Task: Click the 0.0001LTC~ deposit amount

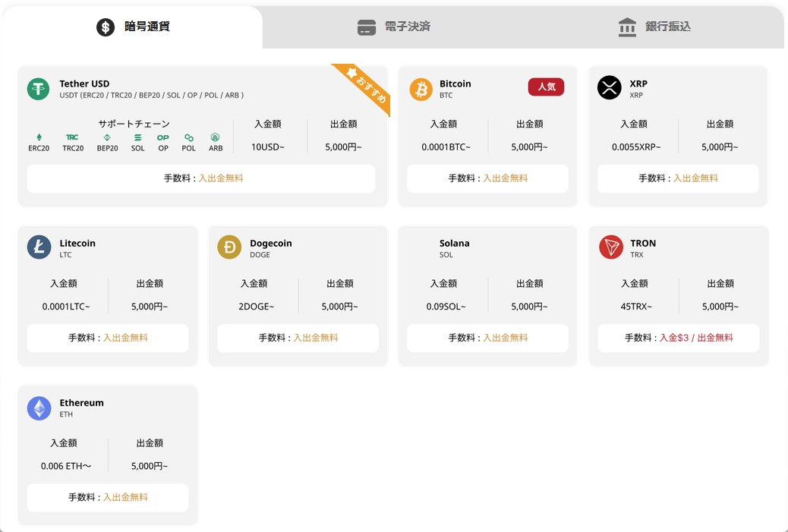Action: point(66,307)
